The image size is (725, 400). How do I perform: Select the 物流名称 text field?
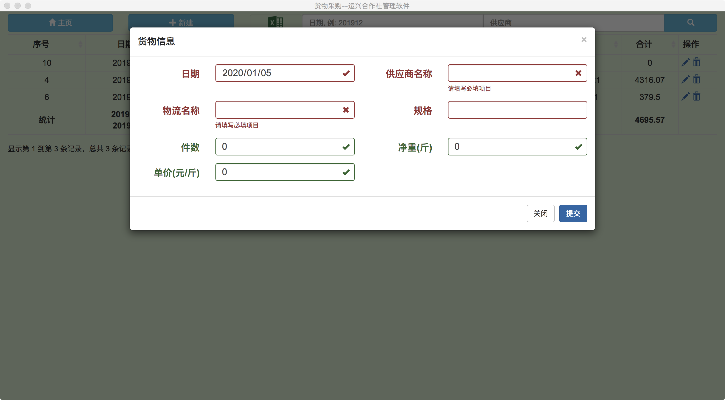point(278,110)
